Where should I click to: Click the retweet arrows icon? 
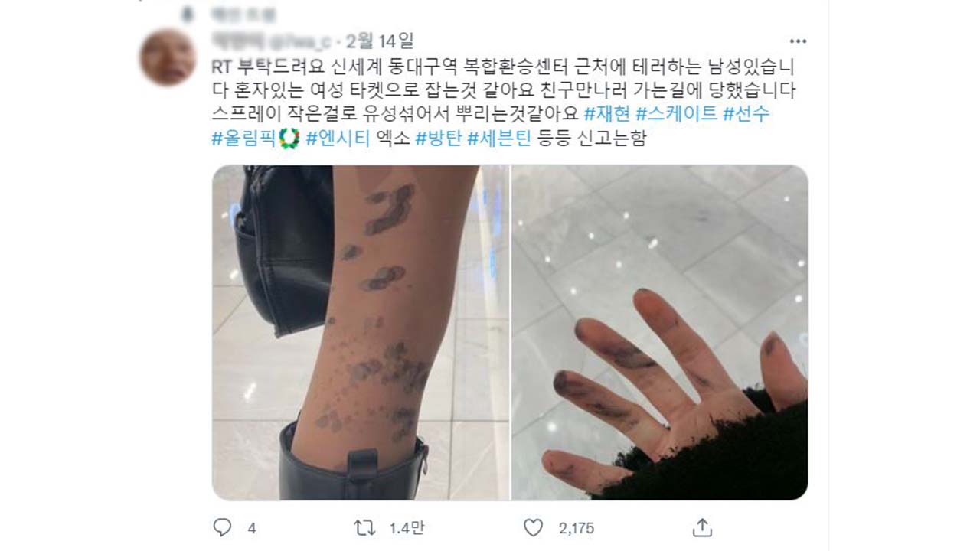pyautogui.click(x=365, y=527)
